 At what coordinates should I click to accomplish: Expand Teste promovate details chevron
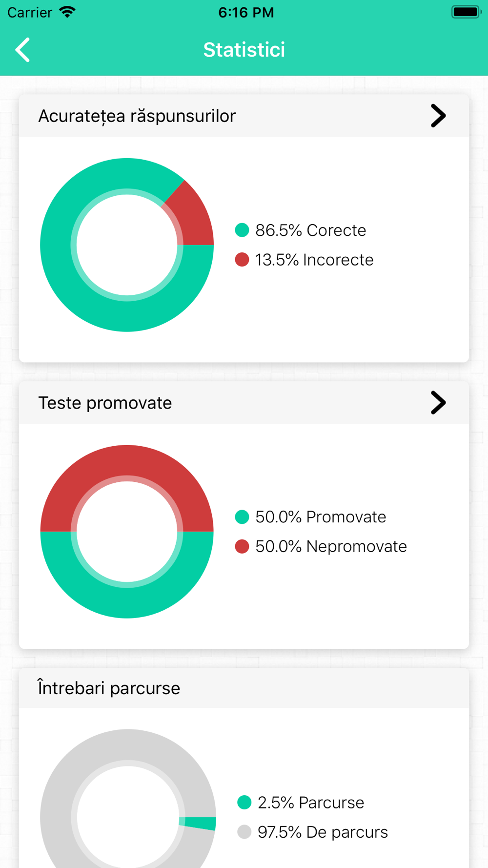[x=438, y=403]
